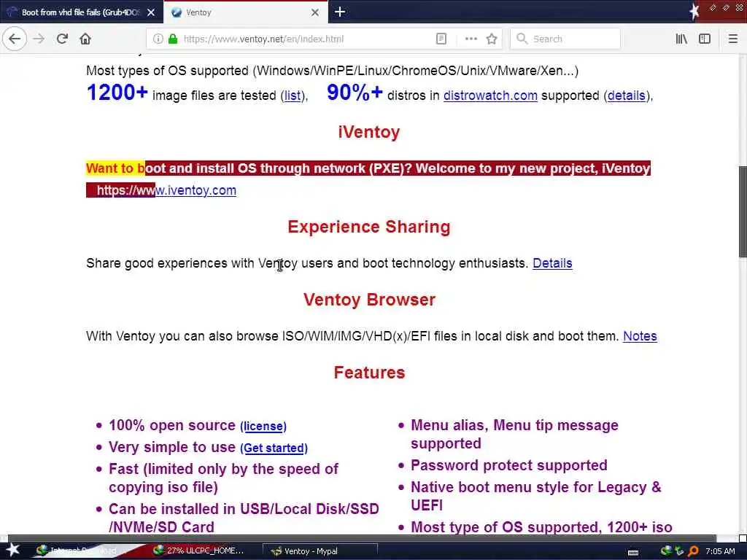Open Experience Sharing Details link

552,263
